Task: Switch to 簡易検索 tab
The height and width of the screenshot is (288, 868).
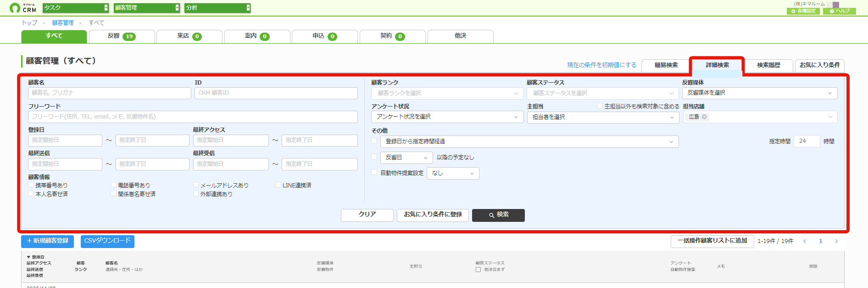Action: (x=666, y=65)
